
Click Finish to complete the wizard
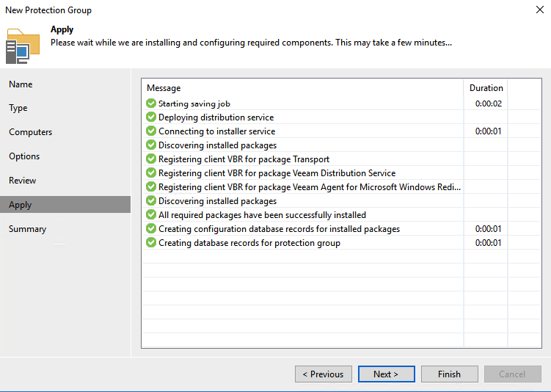(449, 374)
